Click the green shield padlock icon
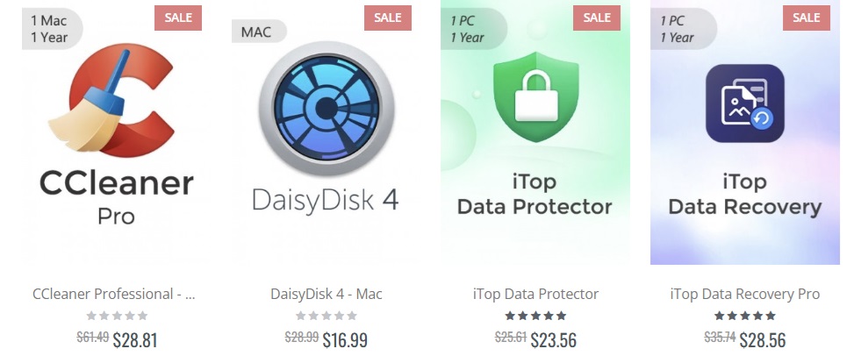This screenshot has height=356, width=868. click(x=536, y=96)
